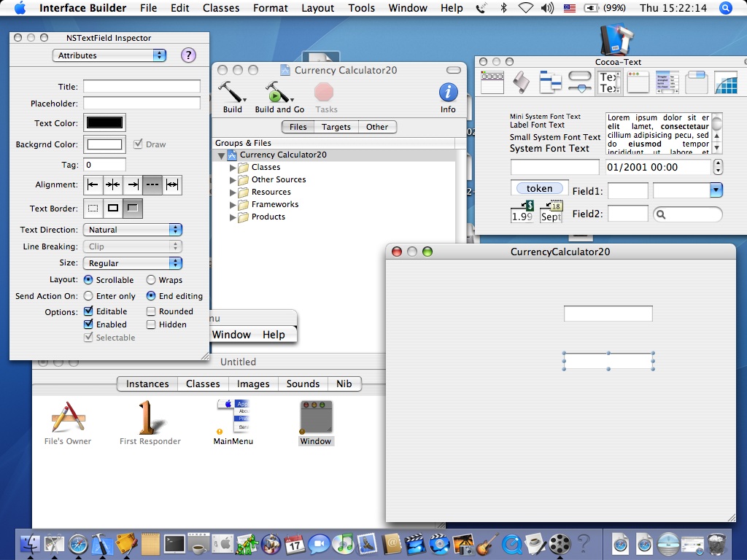This screenshot has height=560, width=747.
Task: Choose Enter only send action
Action: pyautogui.click(x=88, y=296)
